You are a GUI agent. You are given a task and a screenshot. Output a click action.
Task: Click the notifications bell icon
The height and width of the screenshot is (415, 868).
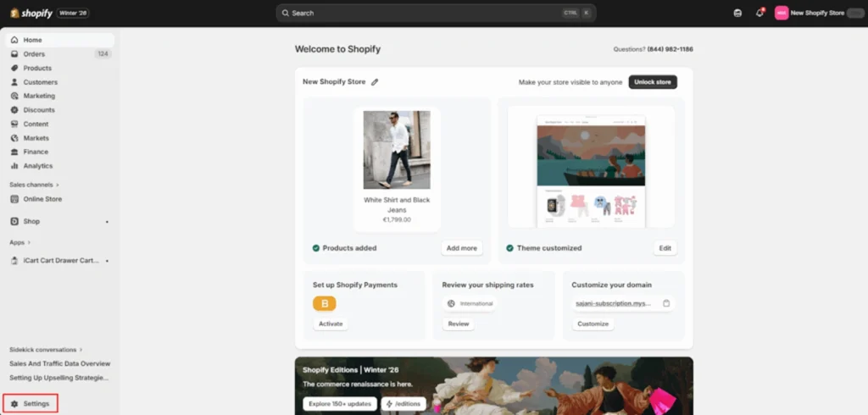(759, 13)
